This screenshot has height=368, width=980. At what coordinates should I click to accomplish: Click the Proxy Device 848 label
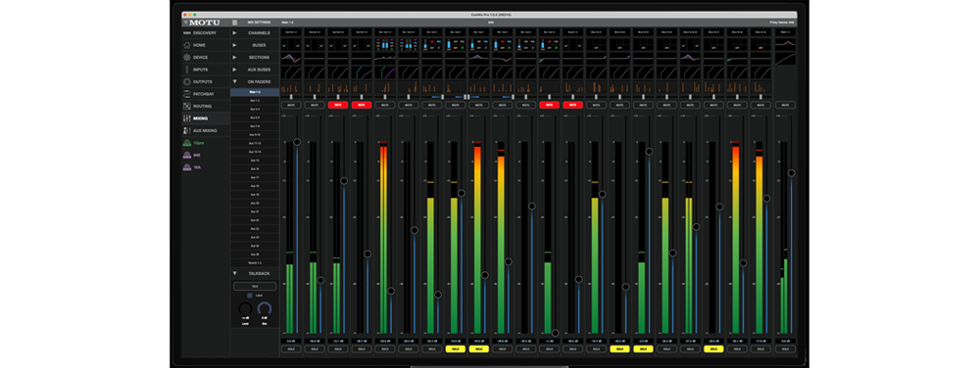[x=782, y=23]
